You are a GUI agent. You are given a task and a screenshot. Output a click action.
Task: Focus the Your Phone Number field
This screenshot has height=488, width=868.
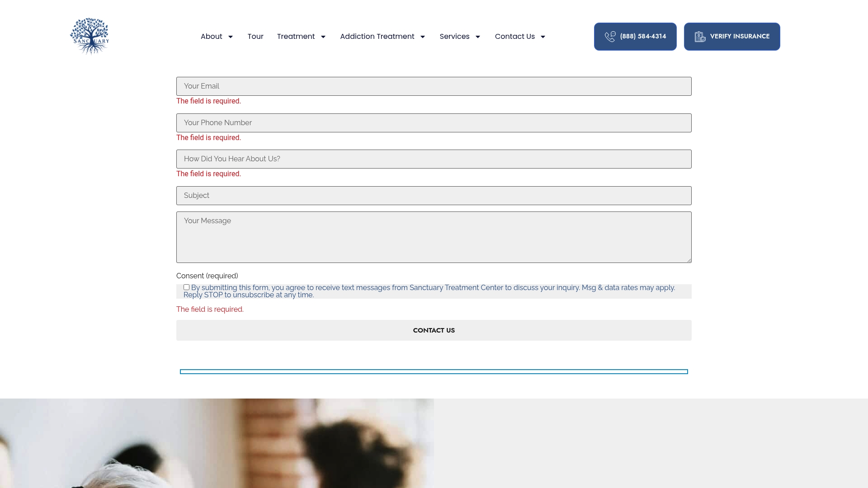tap(434, 123)
